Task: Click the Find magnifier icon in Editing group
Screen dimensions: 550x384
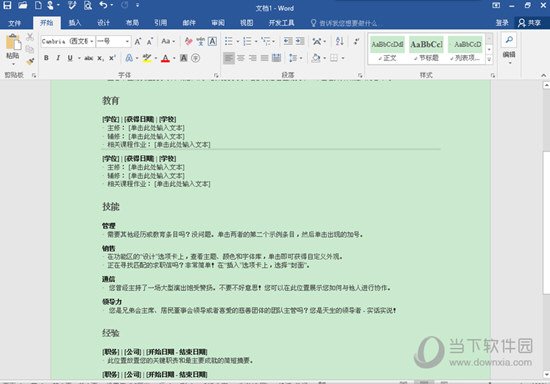Action: [x=509, y=40]
